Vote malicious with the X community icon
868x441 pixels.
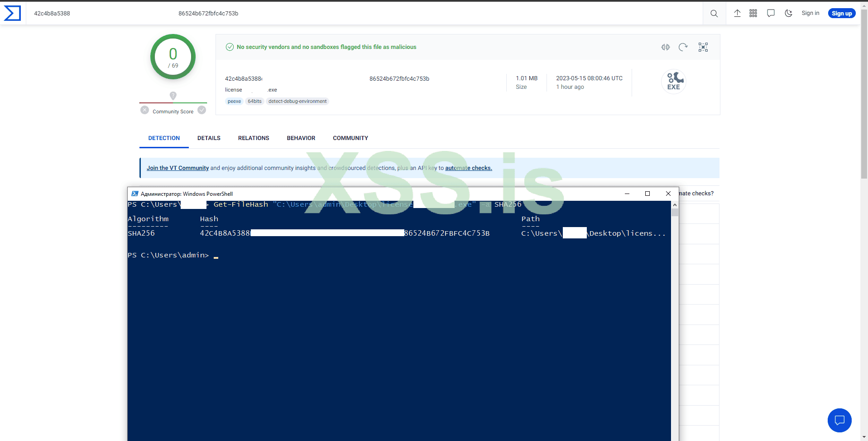[144, 110]
